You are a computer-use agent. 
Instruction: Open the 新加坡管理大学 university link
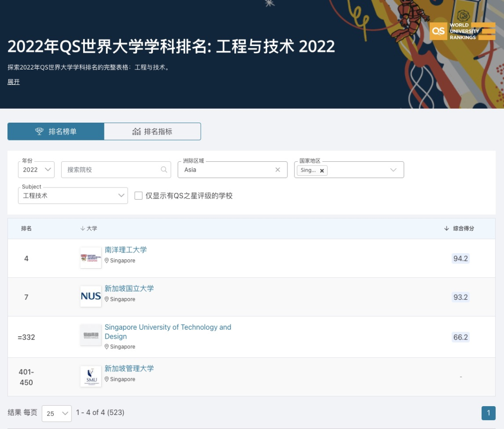pos(129,368)
